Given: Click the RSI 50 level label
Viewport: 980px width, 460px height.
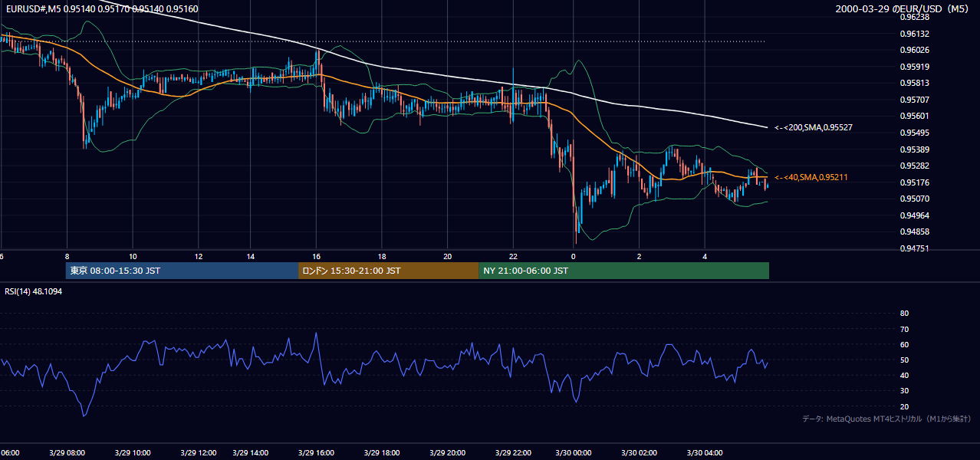Looking at the screenshot, I should (904, 360).
